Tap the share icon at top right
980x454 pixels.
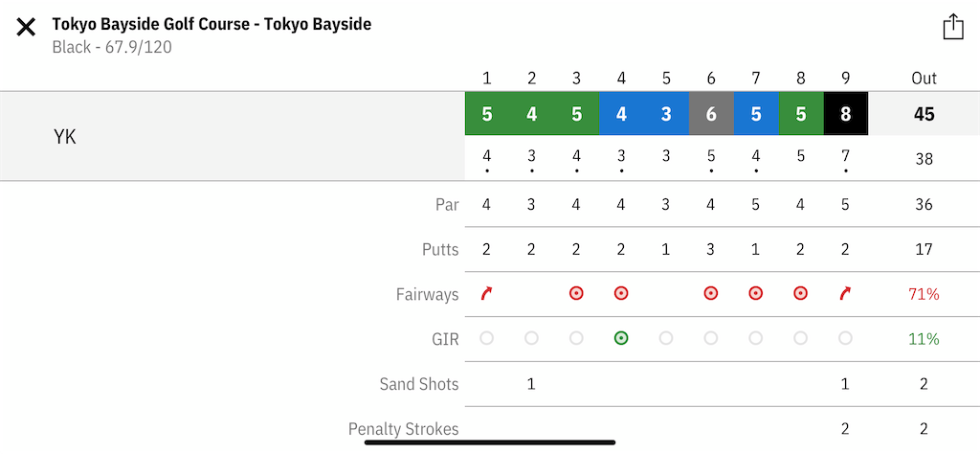[x=952, y=27]
